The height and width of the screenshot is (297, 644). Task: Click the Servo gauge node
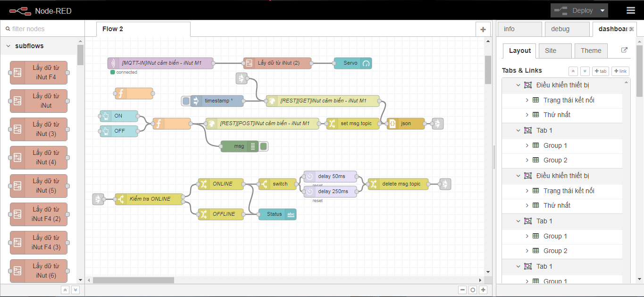point(352,63)
